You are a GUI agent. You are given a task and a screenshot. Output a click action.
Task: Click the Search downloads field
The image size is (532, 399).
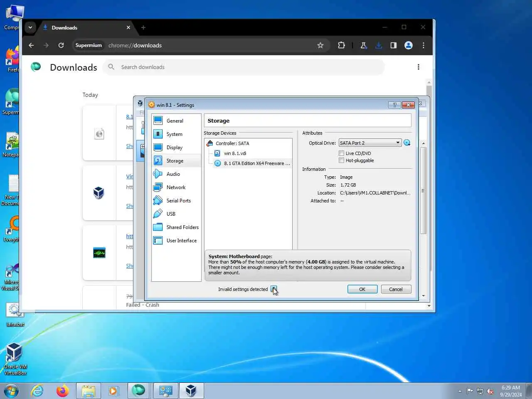tap(244, 67)
